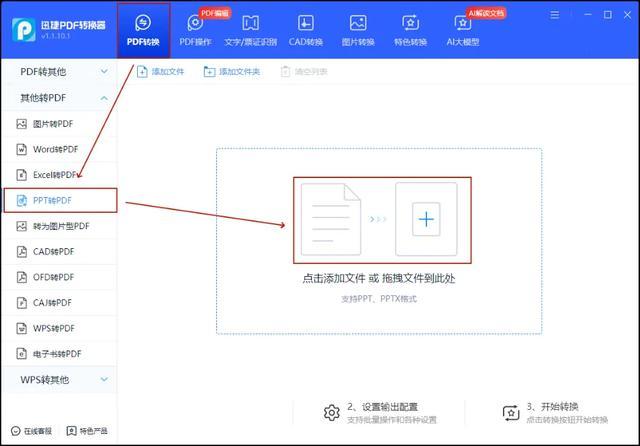Click 2、设置输出配置 step label

coord(382,407)
